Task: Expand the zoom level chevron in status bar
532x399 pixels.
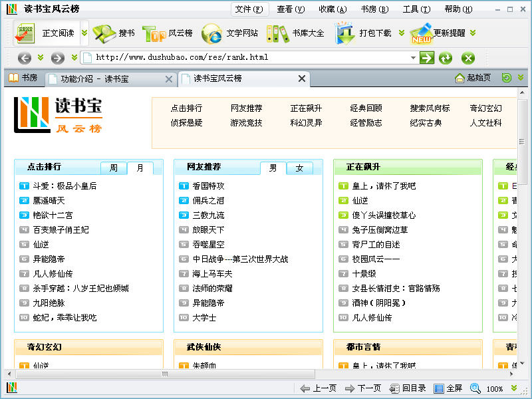Action: pyautogui.click(x=513, y=388)
